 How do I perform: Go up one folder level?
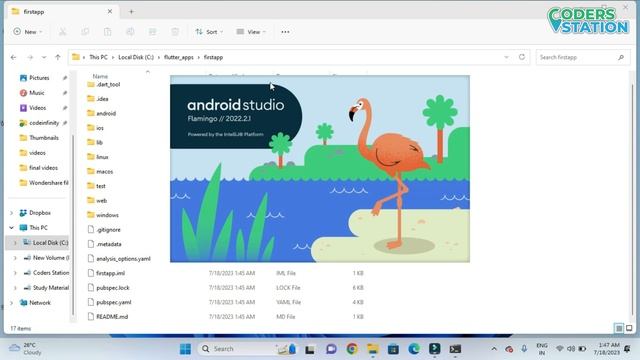click(58, 58)
